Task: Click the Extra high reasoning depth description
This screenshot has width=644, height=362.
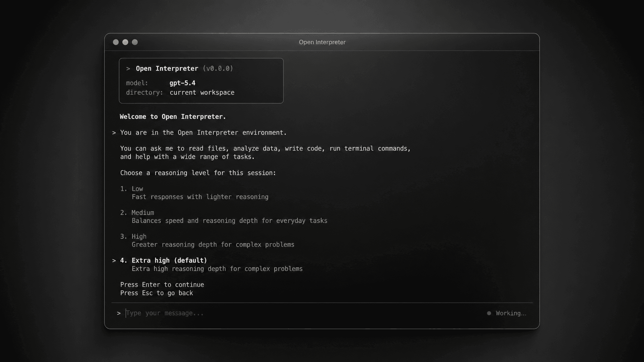Action: coord(217,269)
